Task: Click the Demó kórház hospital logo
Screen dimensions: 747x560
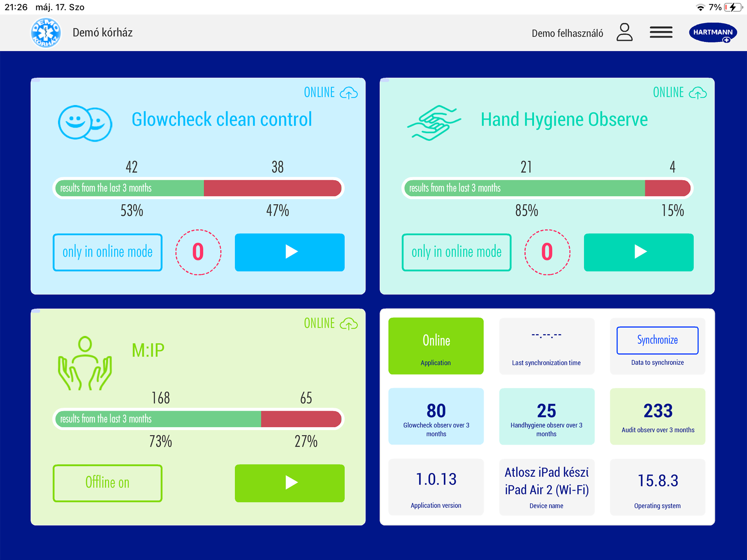Action: pos(46,33)
